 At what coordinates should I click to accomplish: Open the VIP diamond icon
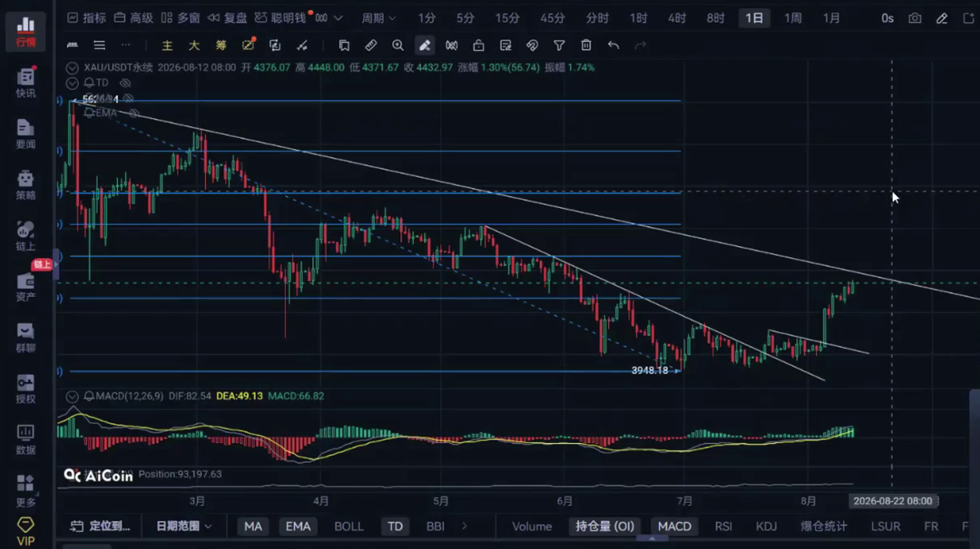26,531
